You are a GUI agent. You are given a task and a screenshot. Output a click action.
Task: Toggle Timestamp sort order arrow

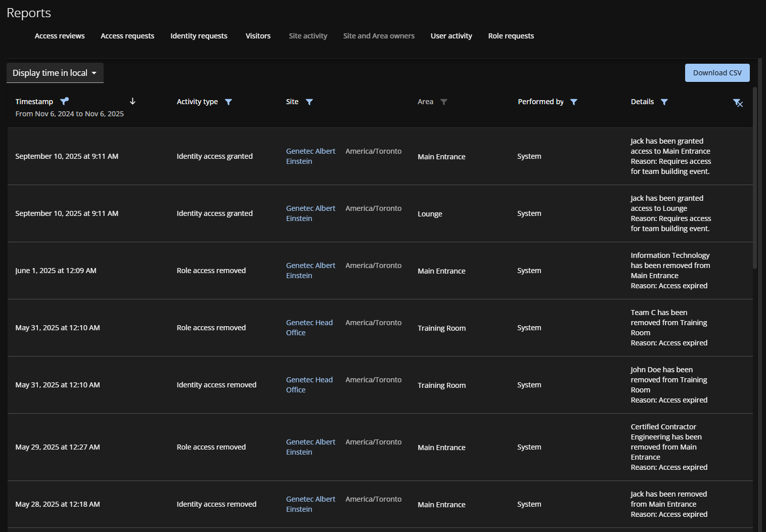(x=132, y=101)
